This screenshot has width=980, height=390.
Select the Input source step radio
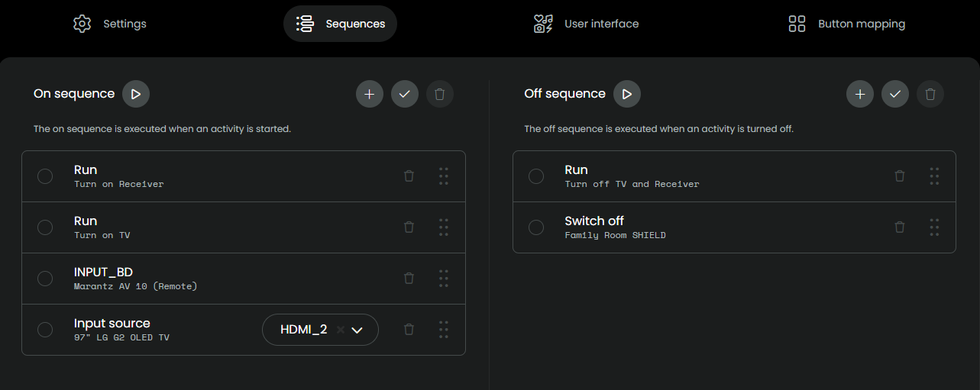pos(45,330)
